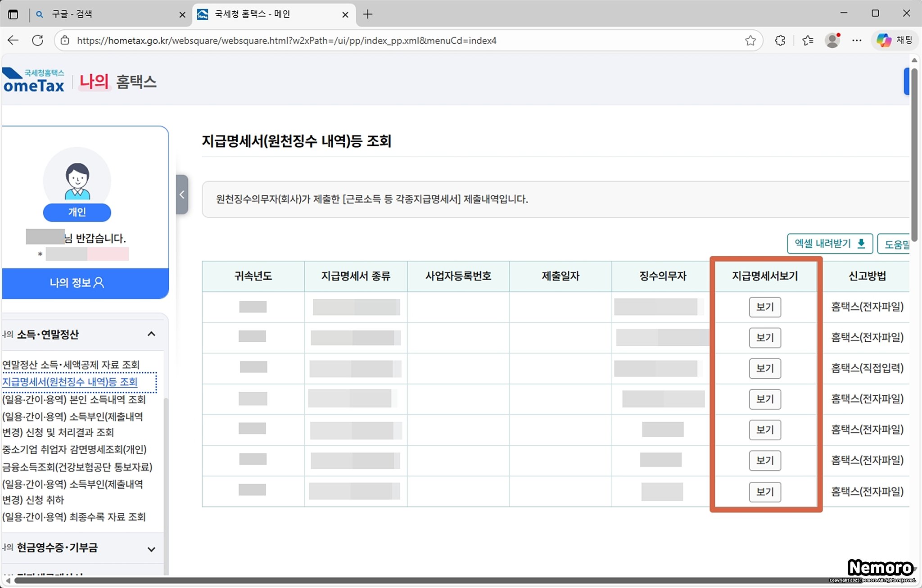Add page to favorites star icon
Screen dimensions: 922x588
tap(750, 41)
